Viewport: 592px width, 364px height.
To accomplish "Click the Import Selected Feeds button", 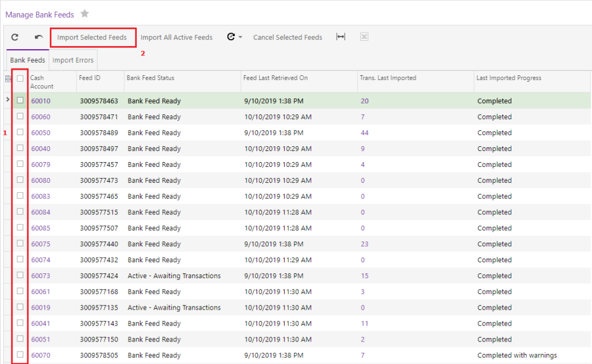I will 93,37.
